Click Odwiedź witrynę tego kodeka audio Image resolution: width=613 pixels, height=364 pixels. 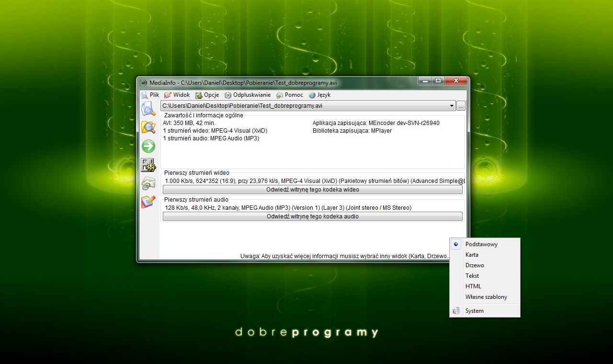313,216
